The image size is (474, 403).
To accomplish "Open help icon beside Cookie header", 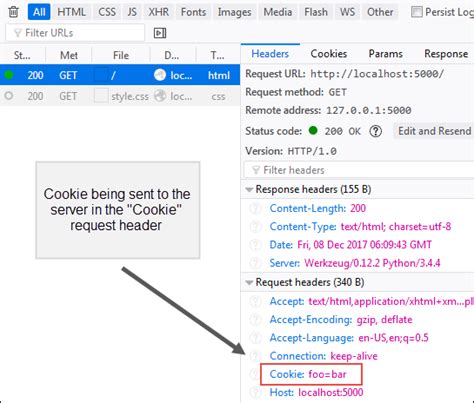I will pyautogui.click(x=255, y=374).
